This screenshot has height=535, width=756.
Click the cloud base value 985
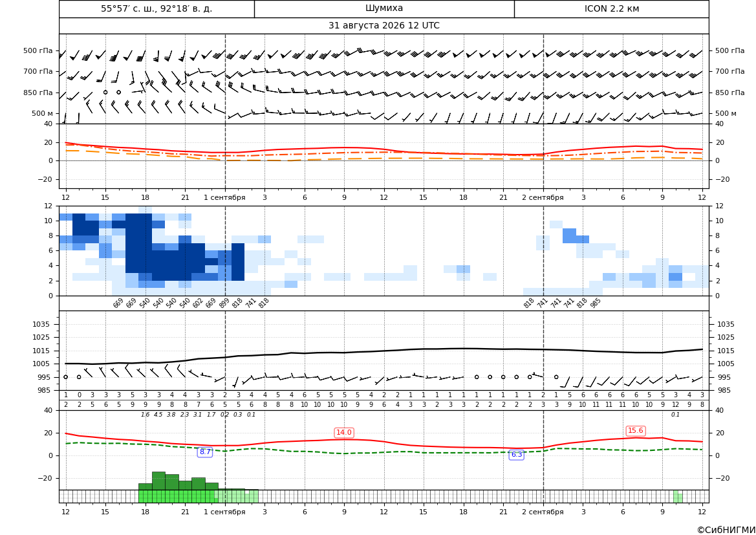(x=595, y=303)
